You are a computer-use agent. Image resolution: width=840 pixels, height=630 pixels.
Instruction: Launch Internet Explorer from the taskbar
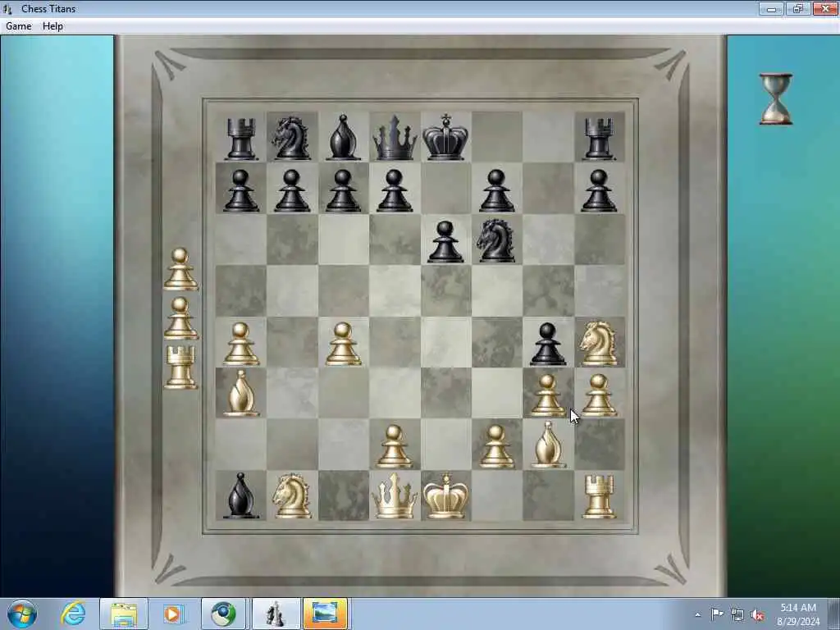click(x=73, y=614)
